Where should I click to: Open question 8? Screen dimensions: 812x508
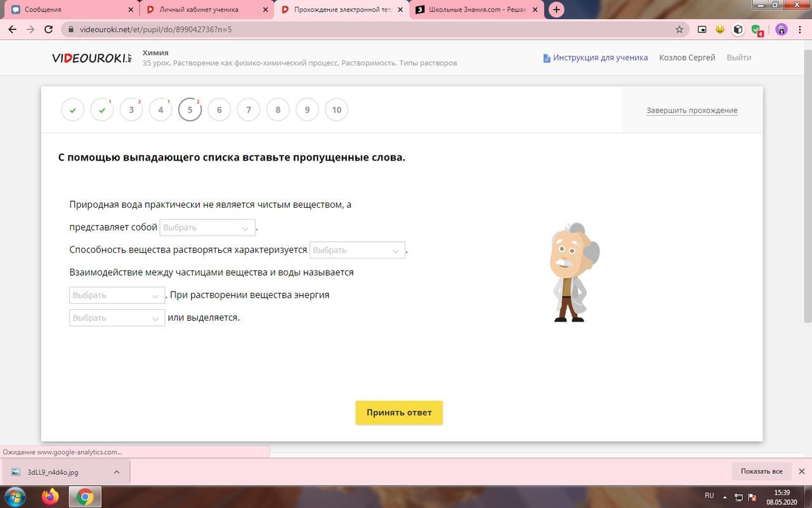tap(278, 110)
